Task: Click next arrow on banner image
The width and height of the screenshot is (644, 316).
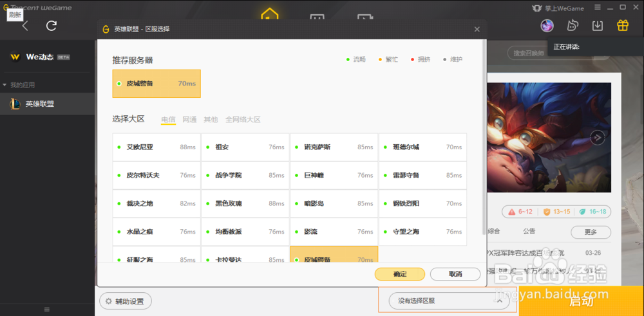Action: coord(598,138)
